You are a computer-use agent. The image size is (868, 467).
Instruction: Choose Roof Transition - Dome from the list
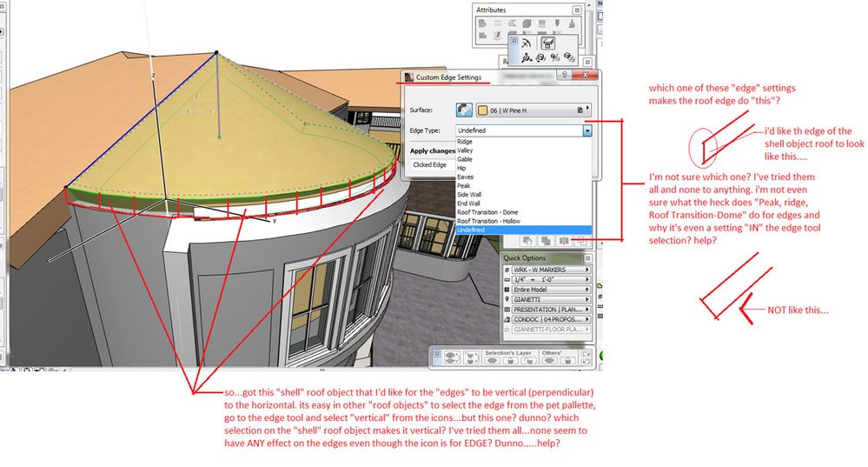click(523, 212)
